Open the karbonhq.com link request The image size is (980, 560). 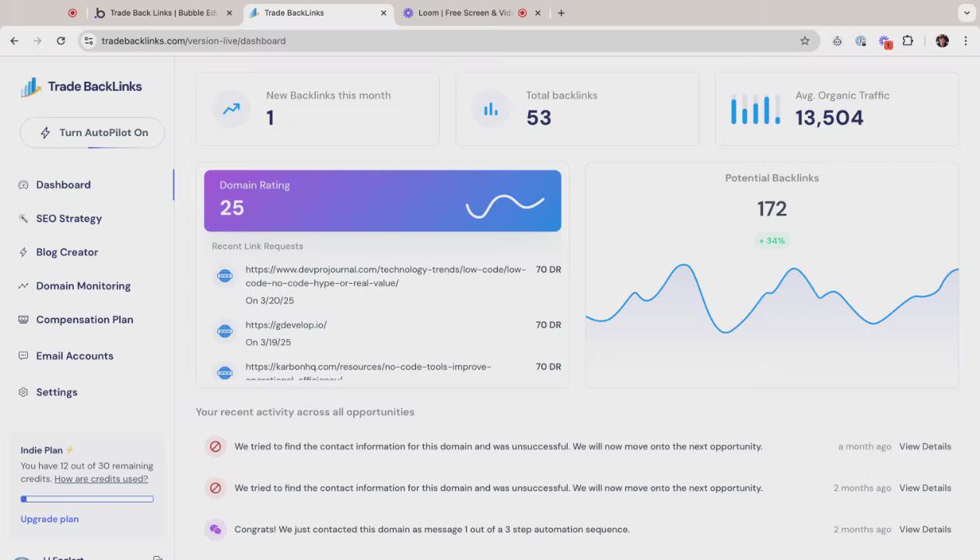tap(368, 373)
